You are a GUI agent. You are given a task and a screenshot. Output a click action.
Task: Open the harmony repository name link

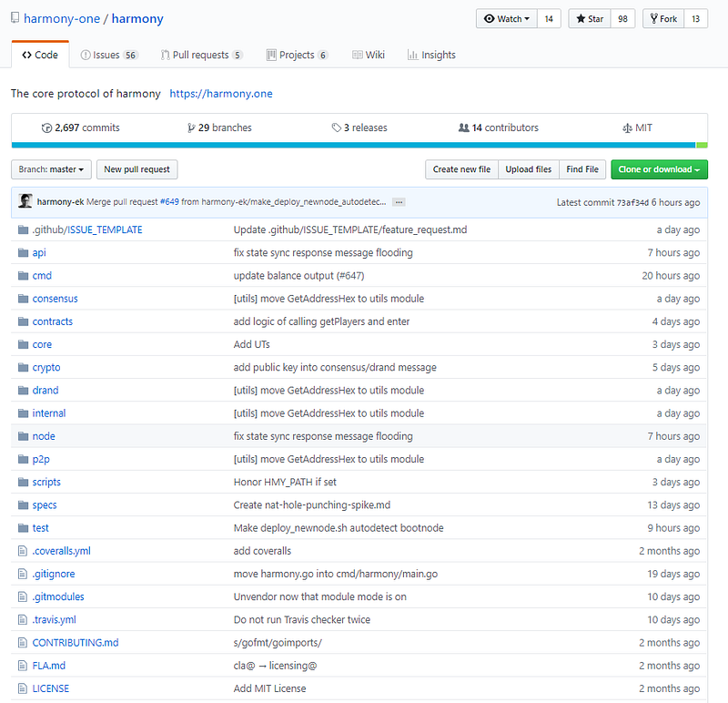pyautogui.click(x=137, y=18)
